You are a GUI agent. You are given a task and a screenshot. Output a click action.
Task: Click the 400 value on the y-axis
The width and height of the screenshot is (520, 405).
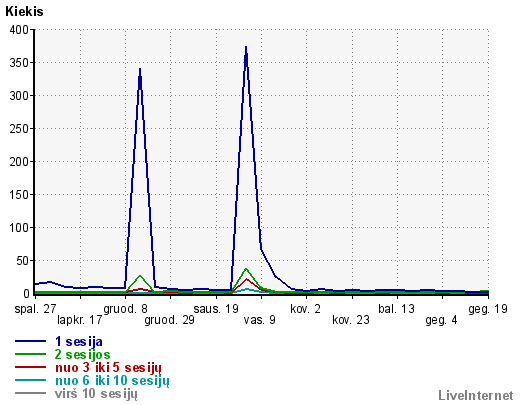(x=19, y=30)
